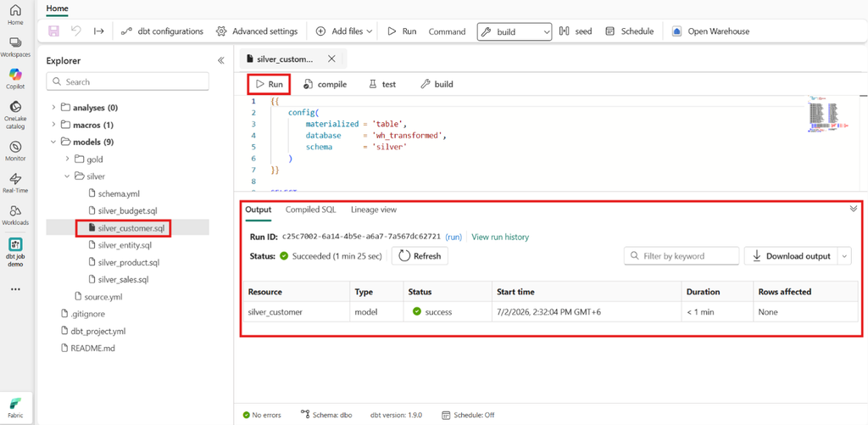Open the build command dropdown

515,32
